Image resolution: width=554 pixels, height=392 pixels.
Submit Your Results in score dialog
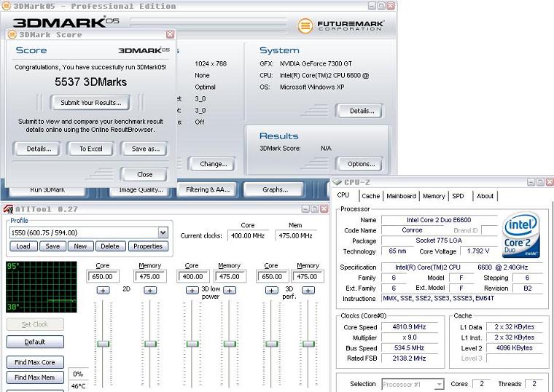[90, 103]
